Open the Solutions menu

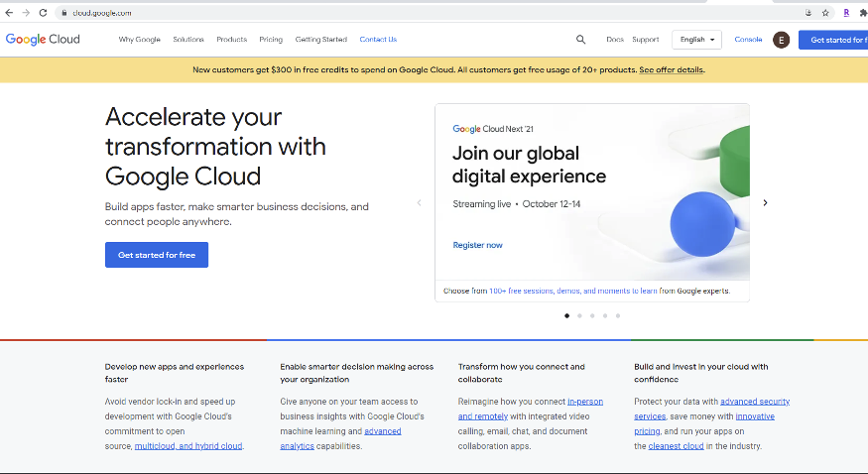(x=188, y=40)
